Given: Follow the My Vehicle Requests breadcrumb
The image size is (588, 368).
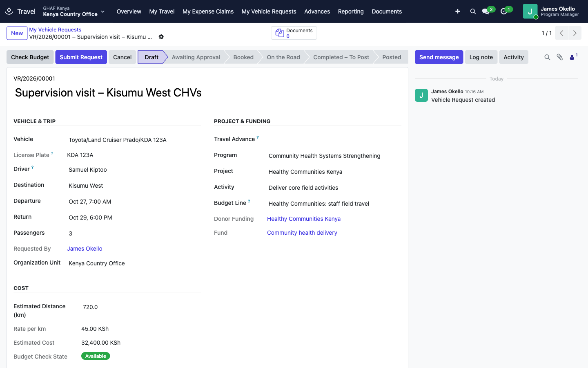Looking at the screenshot, I should click(55, 29).
